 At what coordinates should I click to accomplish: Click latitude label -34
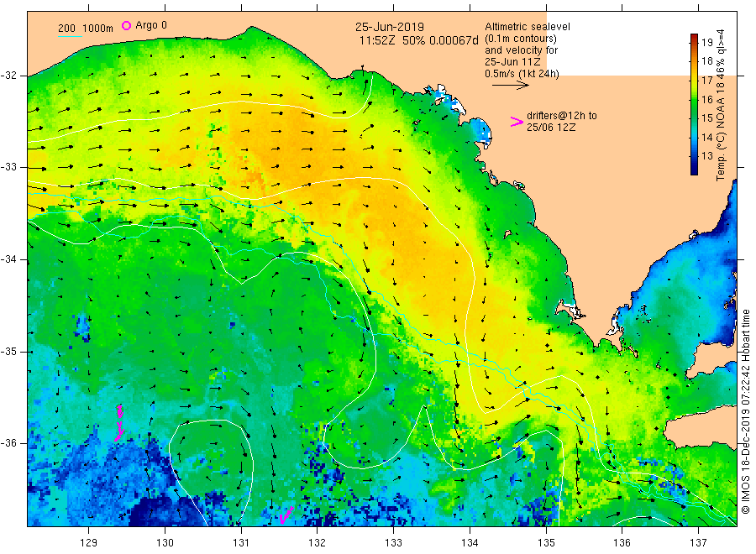pyautogui.click(x=8, y=259)
